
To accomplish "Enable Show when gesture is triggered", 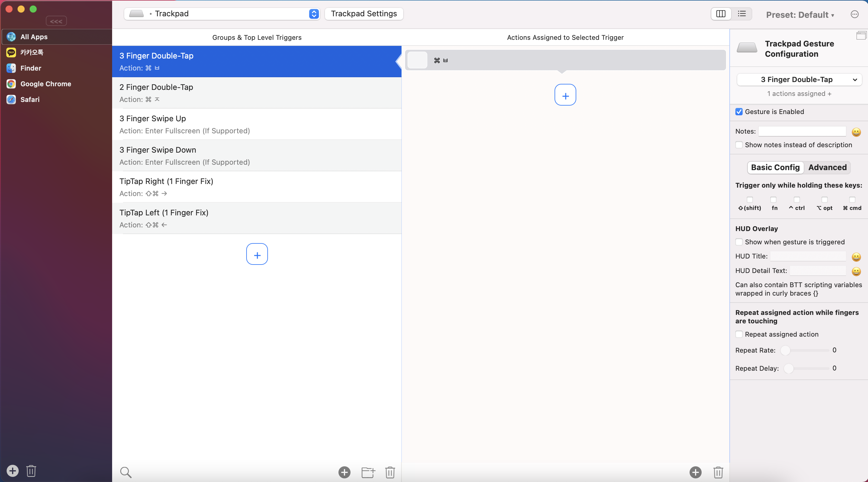I will pyautogui.click(x=739, y=242).
